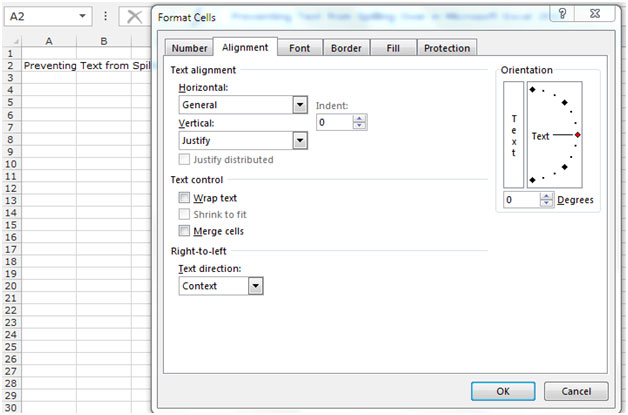
Task: Expand the Horizontal alignment dropdown
Action: click(x=299, y=104)
